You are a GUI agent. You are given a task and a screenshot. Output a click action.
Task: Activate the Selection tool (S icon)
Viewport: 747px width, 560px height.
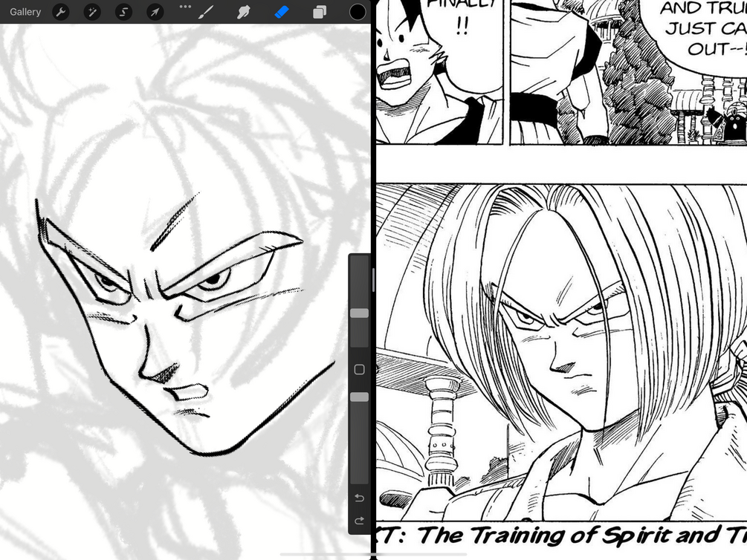click(123, 12)
